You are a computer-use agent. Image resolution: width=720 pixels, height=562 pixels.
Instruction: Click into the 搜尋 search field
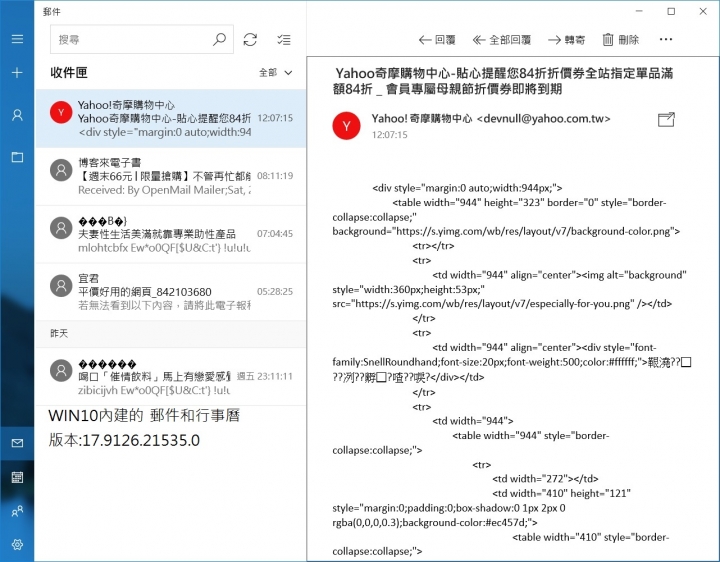[142, 39]
